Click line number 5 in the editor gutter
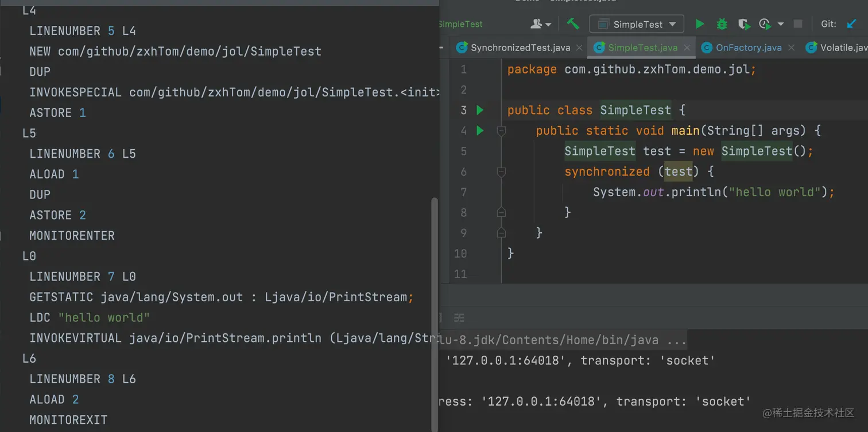 coord(463,151)
